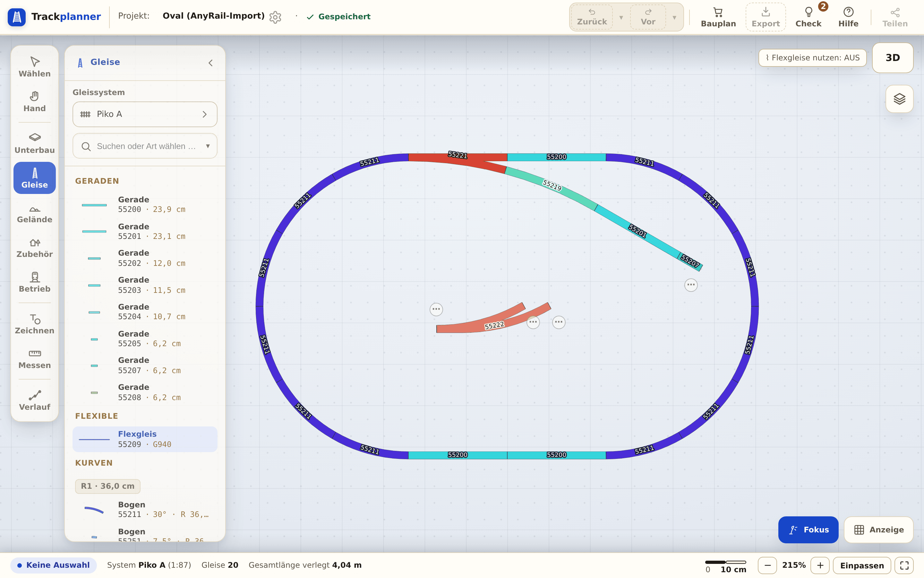Open project settings gear icon
Screen dimensions: 924x578
tap(275, 17)
